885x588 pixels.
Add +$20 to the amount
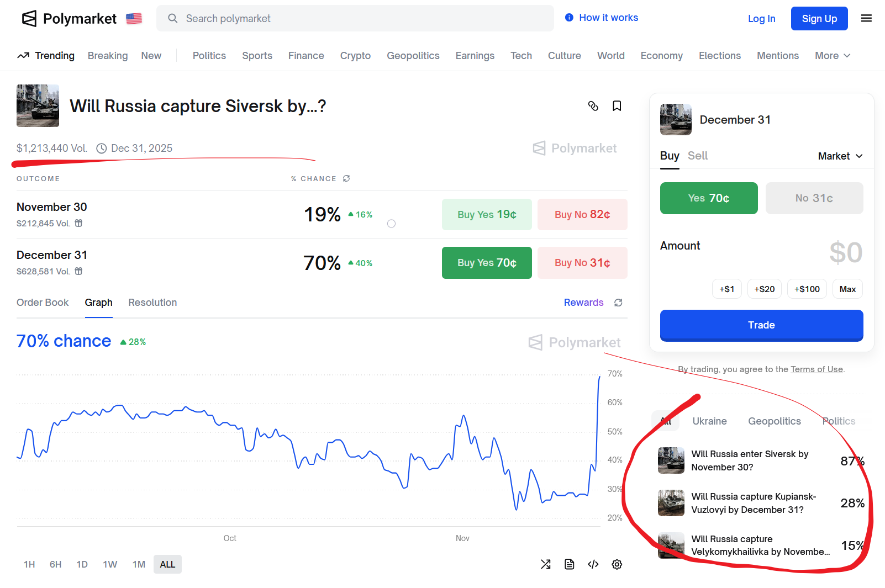765,289
